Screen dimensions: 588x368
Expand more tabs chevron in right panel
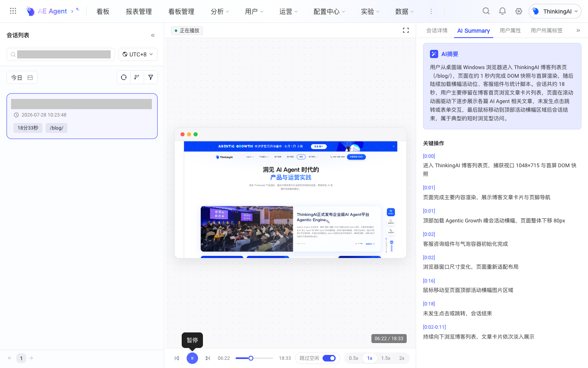(x=578, y=30)
